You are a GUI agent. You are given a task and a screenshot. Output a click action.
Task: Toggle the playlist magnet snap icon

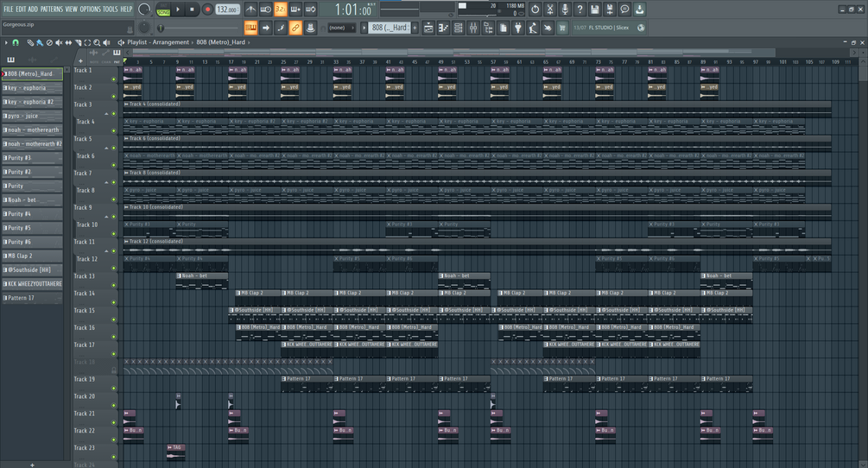(x=16, y=42)
